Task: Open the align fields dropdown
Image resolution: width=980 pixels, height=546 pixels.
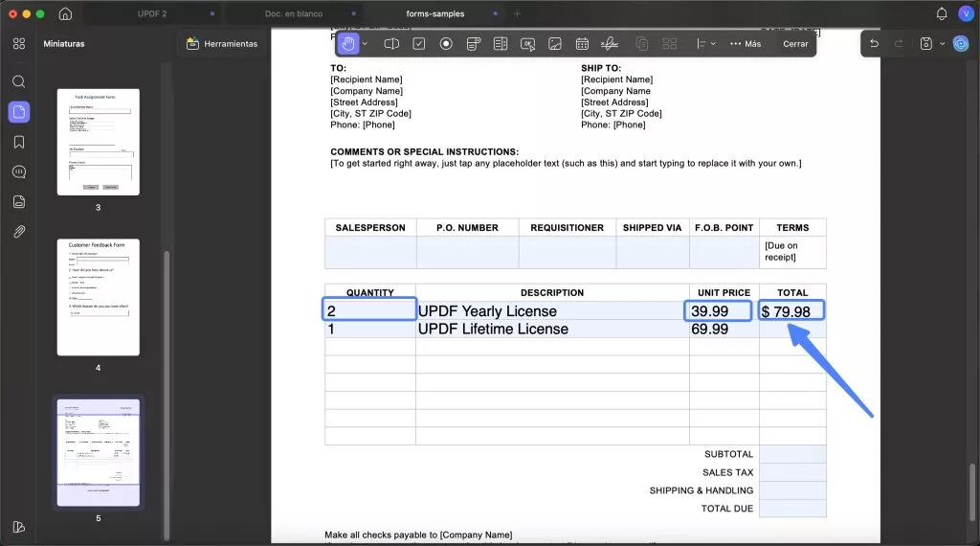Action: [x=705, y=44]
